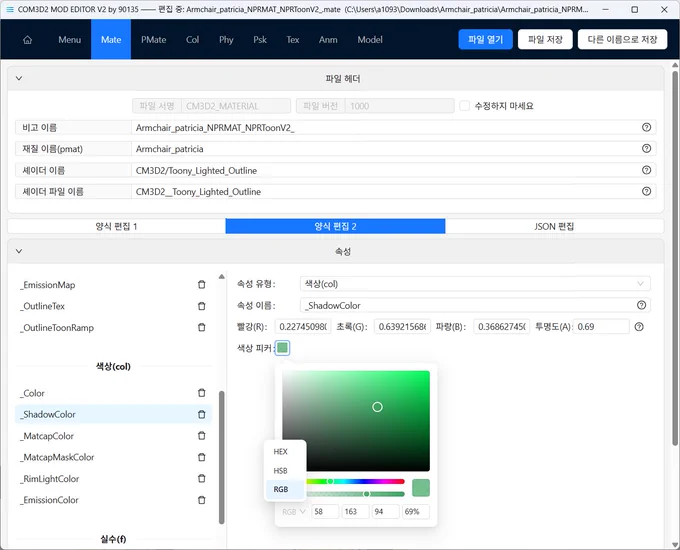The image size is (680, 550).
Task: Show help for the _ShadowColor property name
Action: pos(641,305)
